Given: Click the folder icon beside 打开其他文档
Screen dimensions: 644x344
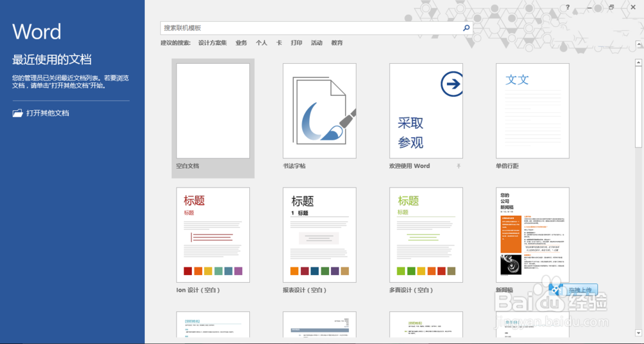Looking at the screenshot, I should [x=17, y=113].
